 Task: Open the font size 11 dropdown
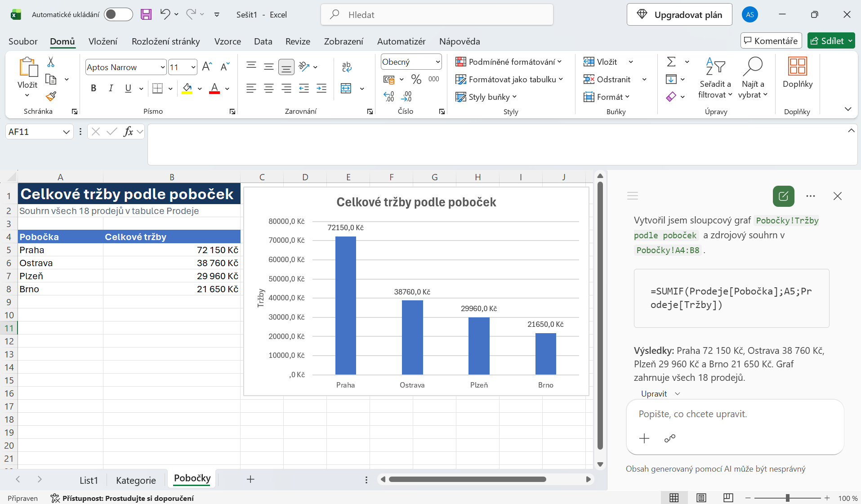[x=193, y=67]
